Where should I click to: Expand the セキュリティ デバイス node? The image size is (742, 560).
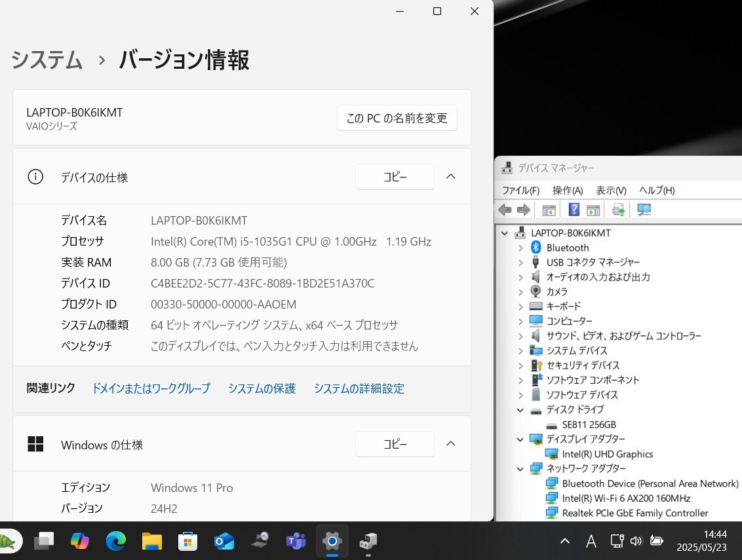520,365
